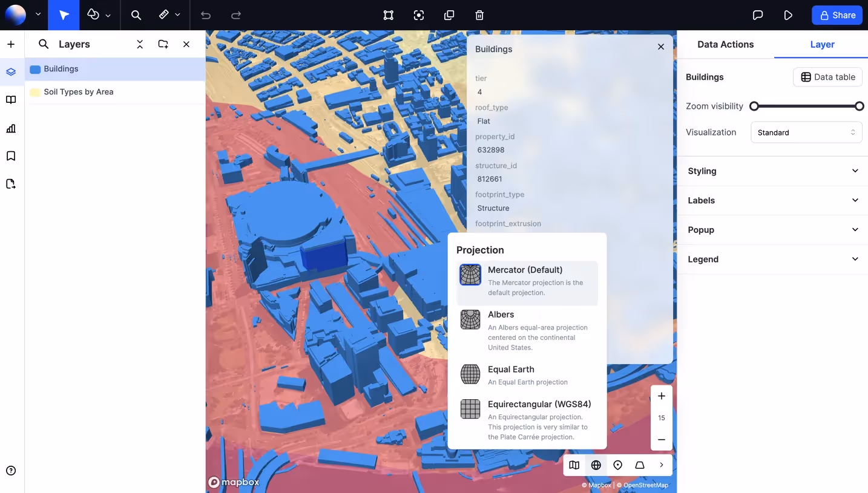Select the pointer/select tool in the toolbar
Viewport: 868px width, 493px height.
coord(63,15)
